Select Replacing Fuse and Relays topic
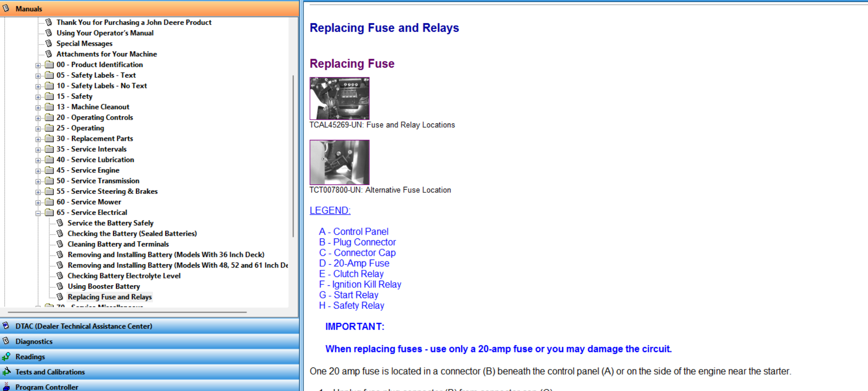 coord(109,297)
